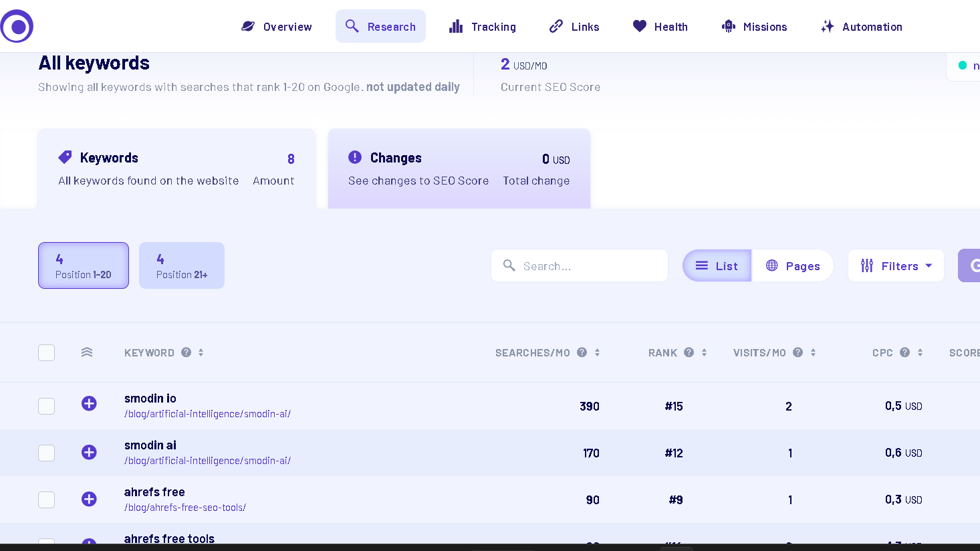
Task: Click the purple button right of Filters
Action: pyautogui.click(x=969, y=265)
